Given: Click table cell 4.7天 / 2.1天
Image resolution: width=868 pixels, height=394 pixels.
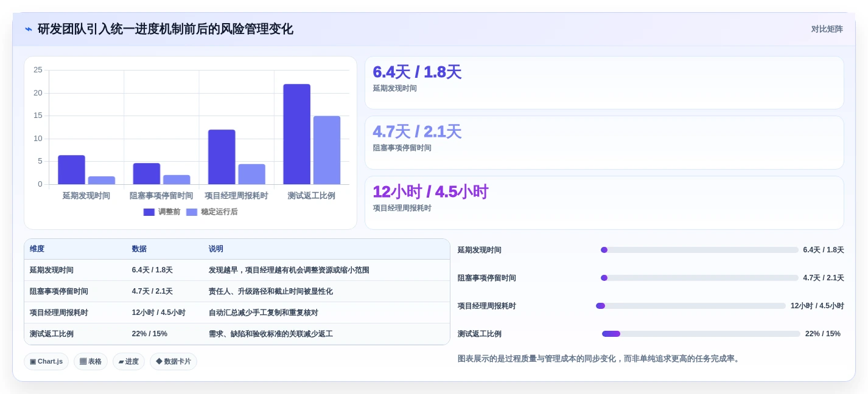Looking at the screenshot, I should tap(152, 291).
